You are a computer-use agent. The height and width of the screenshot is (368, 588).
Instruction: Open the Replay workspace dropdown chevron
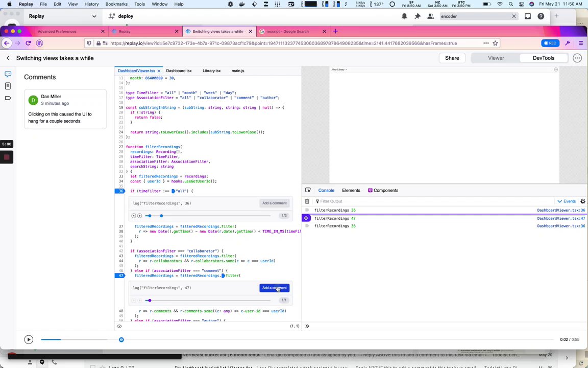[x=94, y=16]
